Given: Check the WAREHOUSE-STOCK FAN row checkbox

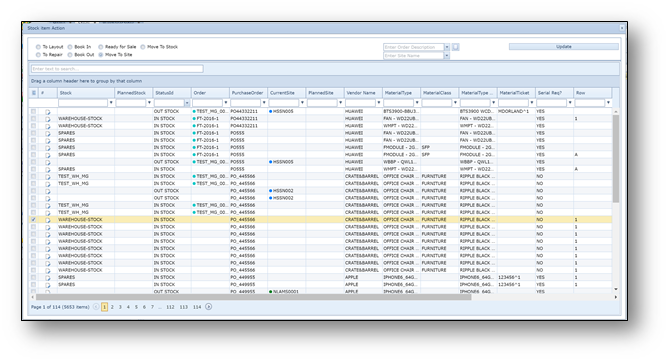Looking at the screenshot, I should click(x=34, y=119).
